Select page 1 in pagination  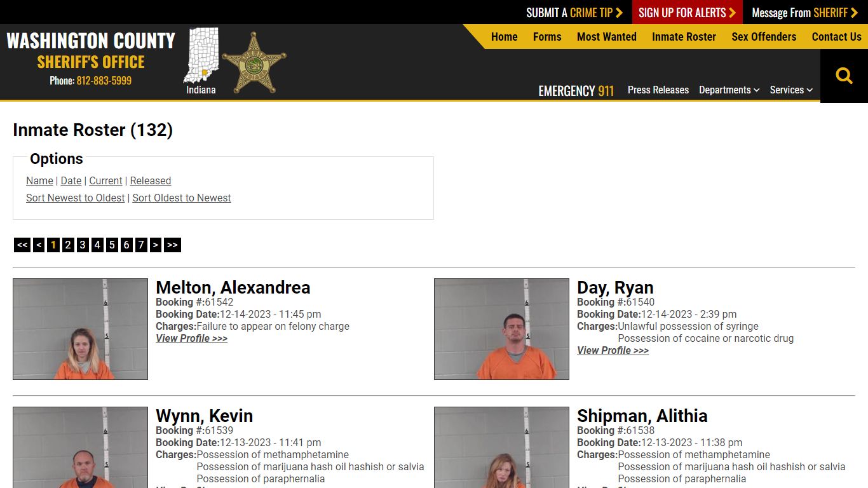[x=53, y=245]
